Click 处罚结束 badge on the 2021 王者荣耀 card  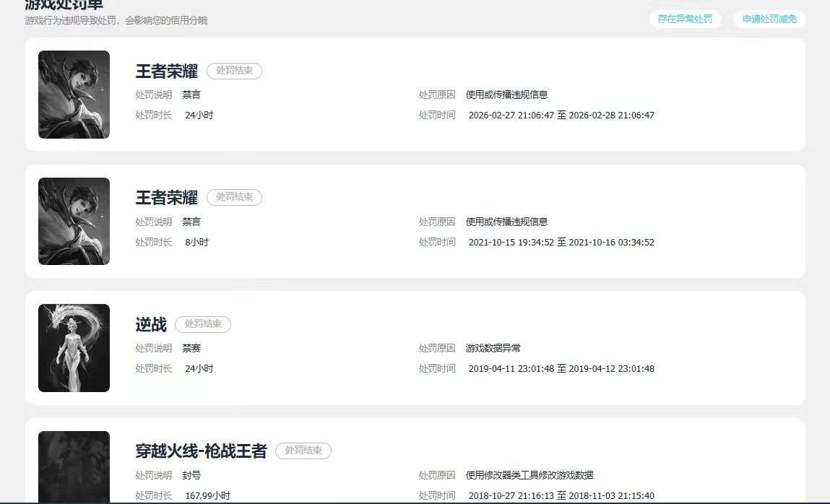(x=234, y=197)
